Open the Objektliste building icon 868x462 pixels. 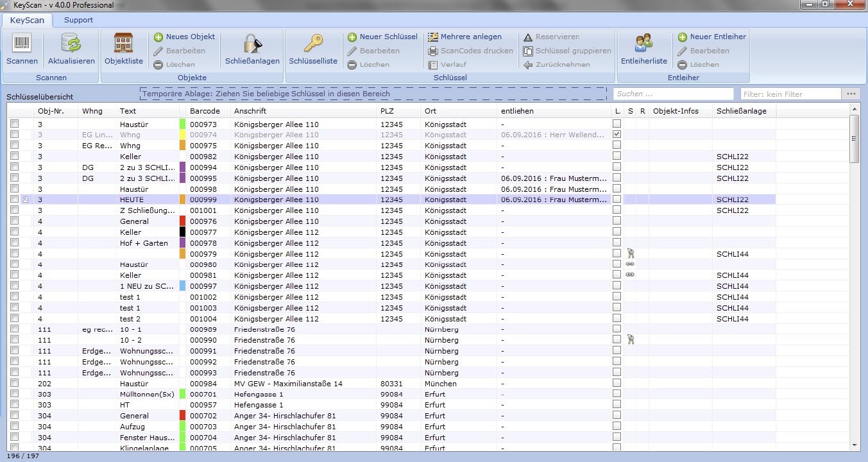pos(123,44)
